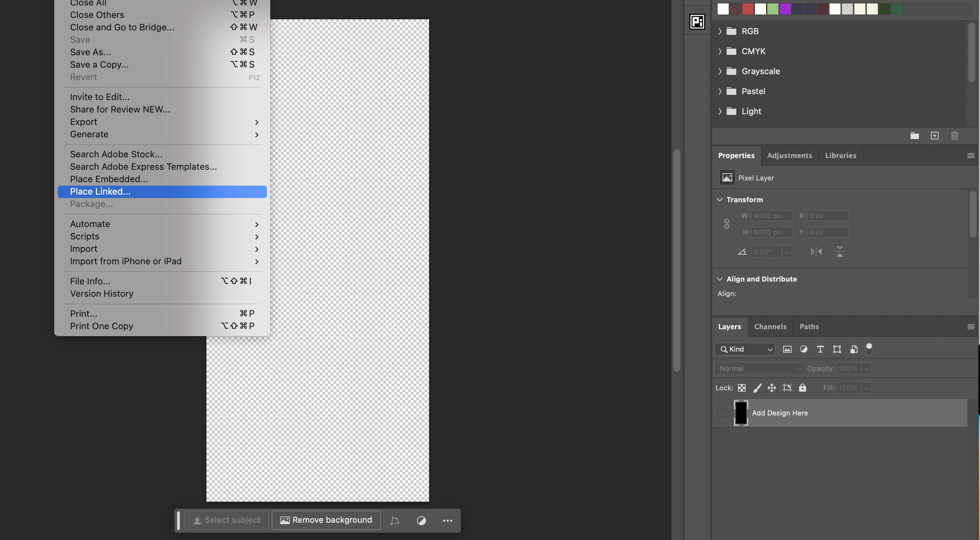Switch to the Channels tab
The width and height of the screenshot is (980, 540).
point(770,327)
